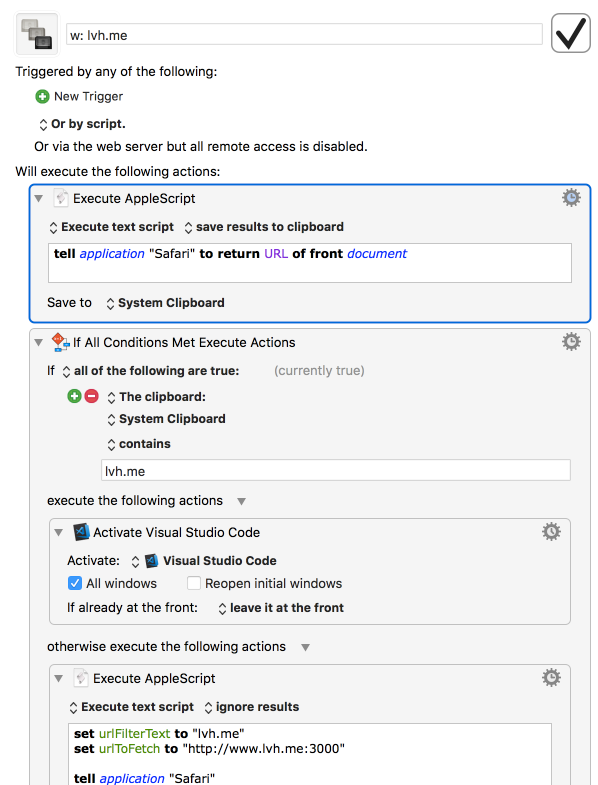Open the gear menu of the If All Conditions action

coord(571,342)
